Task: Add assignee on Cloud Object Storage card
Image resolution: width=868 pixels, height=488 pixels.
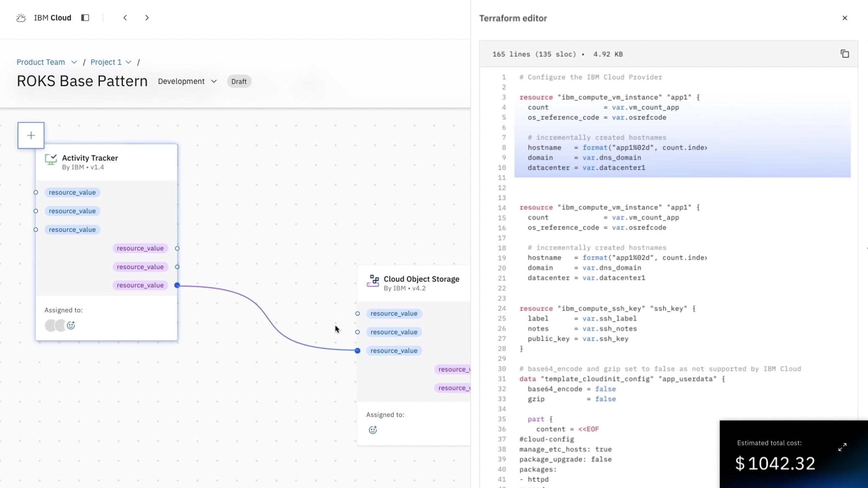Action: (373, 430)
